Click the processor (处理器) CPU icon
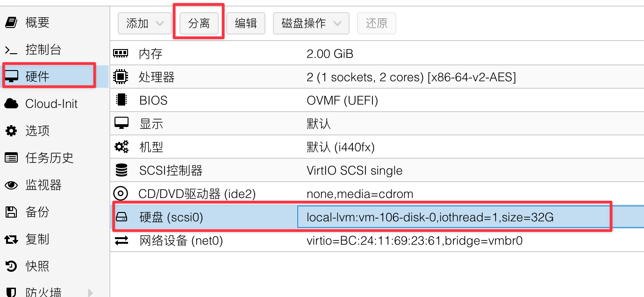This screenshot has height=297, width=644. click(121, 77)
